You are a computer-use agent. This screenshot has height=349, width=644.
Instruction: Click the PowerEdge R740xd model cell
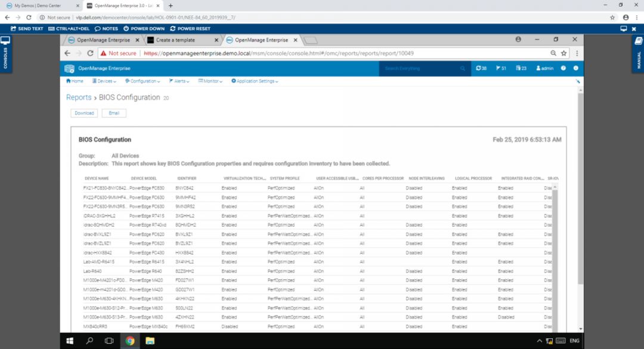(148, 225)
